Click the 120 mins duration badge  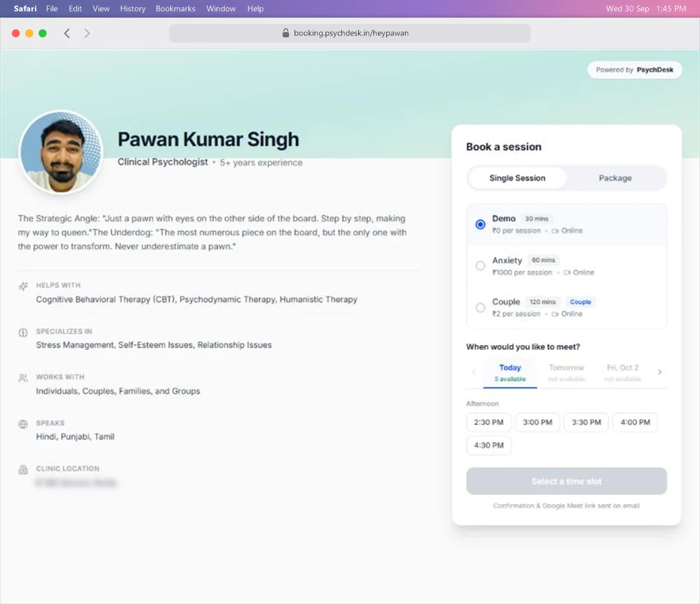click(x=542, y=302)
